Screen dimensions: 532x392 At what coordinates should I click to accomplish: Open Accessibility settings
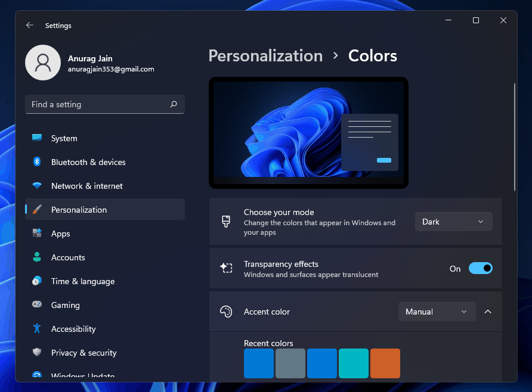[x=105, y=329]
